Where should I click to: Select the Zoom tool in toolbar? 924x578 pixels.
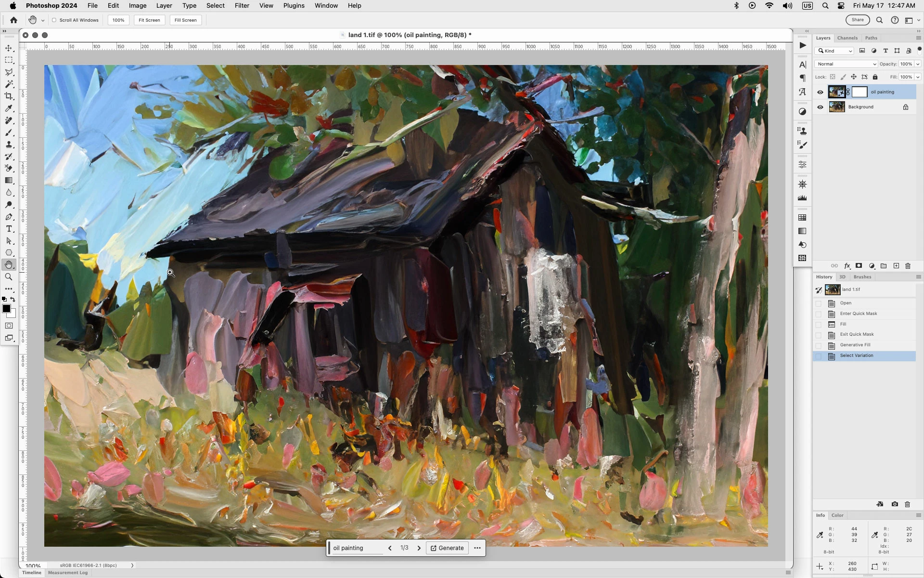pyautogui.click(x=9, y=277)
